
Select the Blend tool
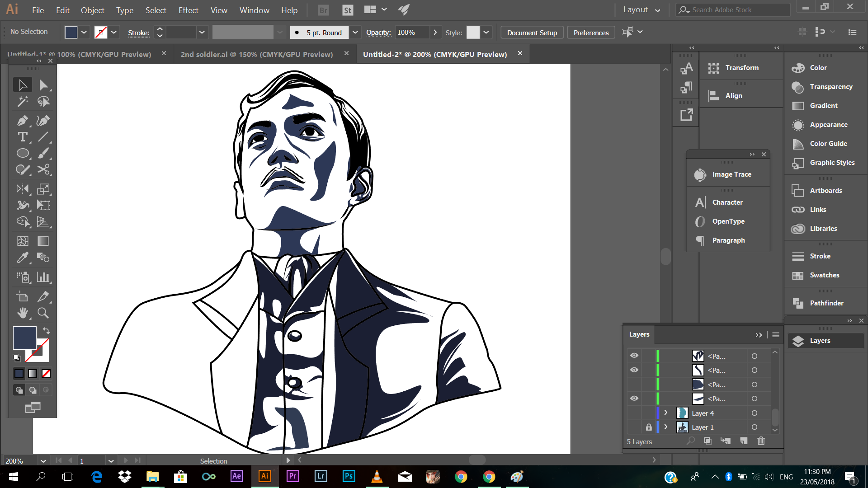tap(43, 258)
